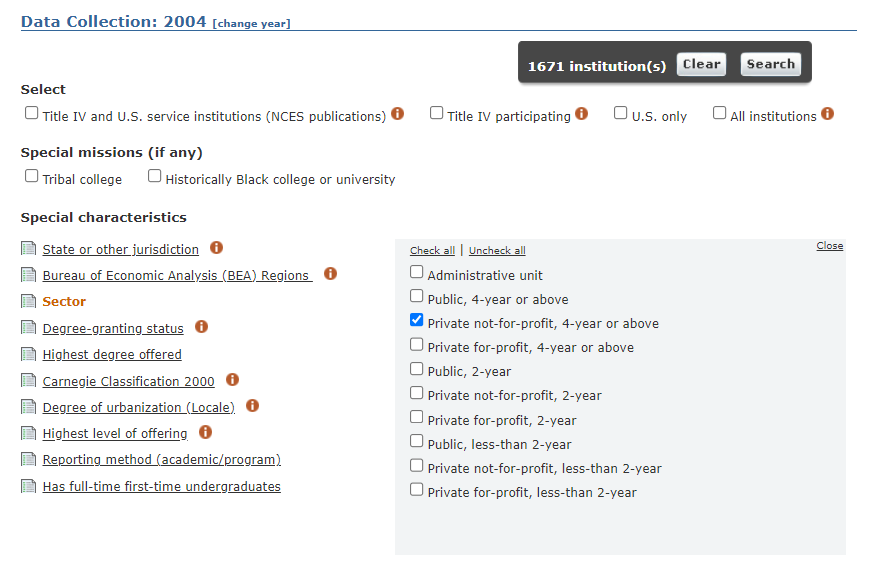892x568 pixels.
Task: Close the Sector options panel
Action: [829, 246]
